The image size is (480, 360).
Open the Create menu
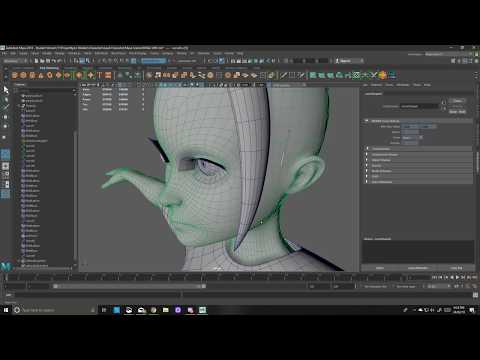(x=23, y=53)
